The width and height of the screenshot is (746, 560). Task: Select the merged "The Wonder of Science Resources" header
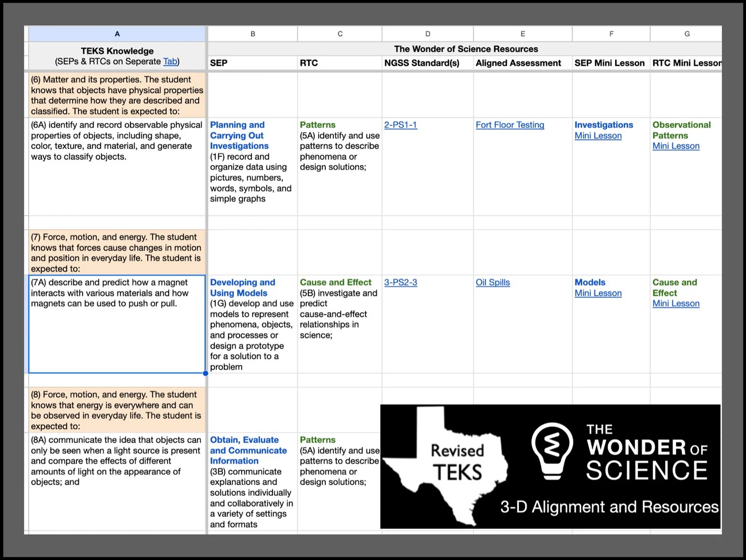coord(466,49)
